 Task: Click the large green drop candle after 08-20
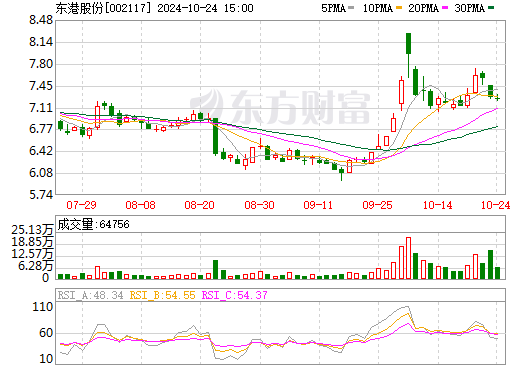(215, 136)
